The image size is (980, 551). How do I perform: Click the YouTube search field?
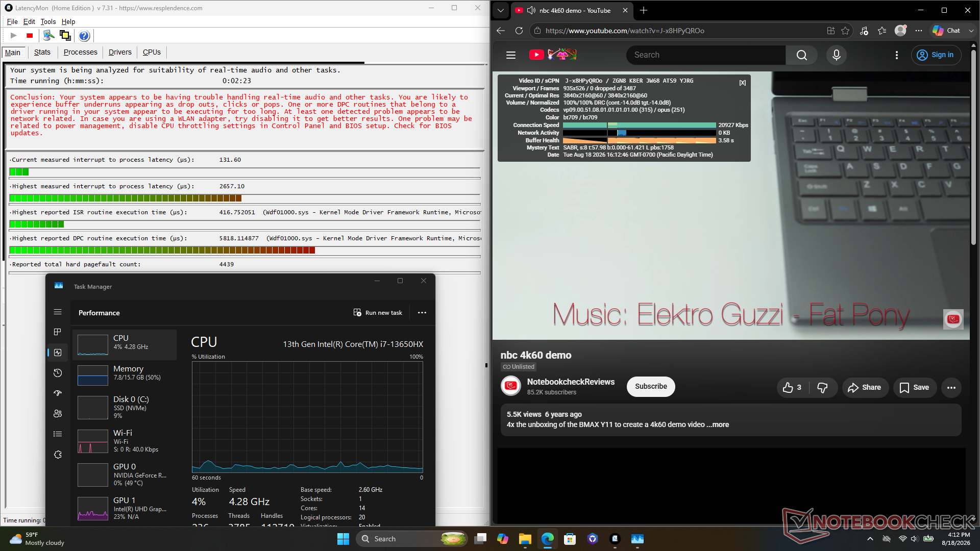(x=706, y=55)
